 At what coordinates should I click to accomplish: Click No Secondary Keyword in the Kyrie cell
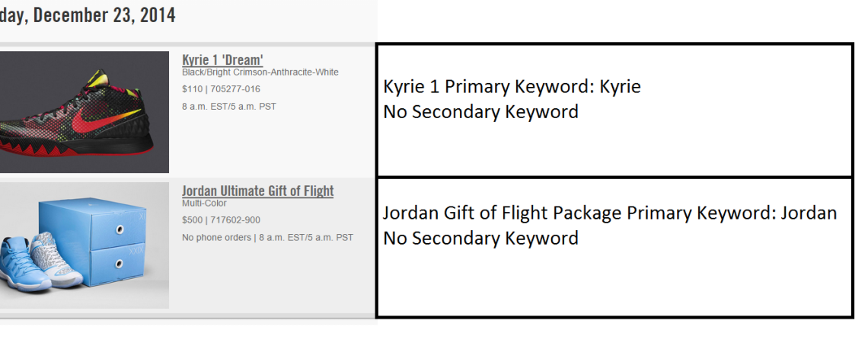click(480, 112)
